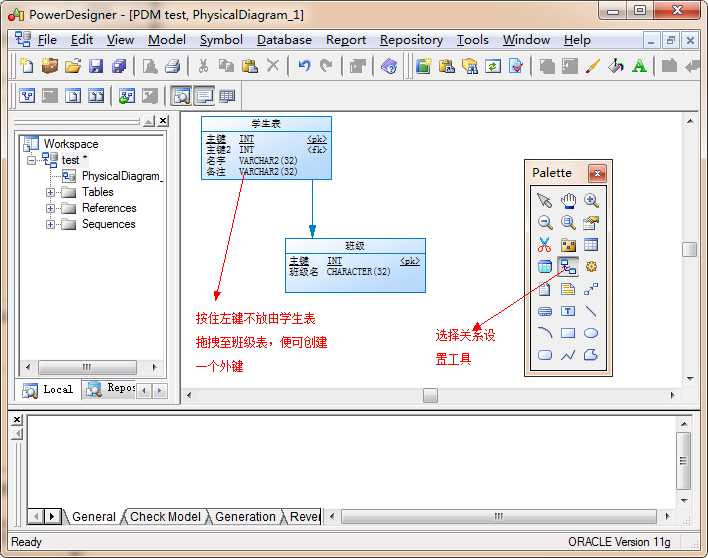
Task: Click the ORACLE Version 11g status text
Action: (x=619, y=542)
